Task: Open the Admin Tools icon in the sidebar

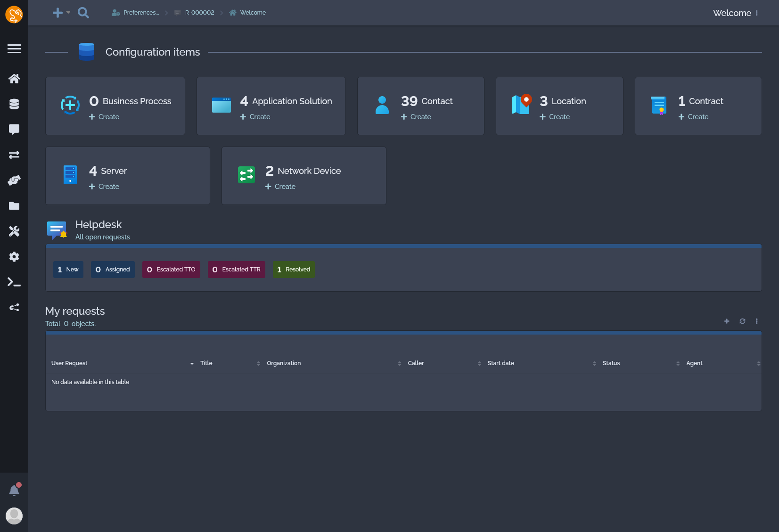Action: click(x=14, y=231)
